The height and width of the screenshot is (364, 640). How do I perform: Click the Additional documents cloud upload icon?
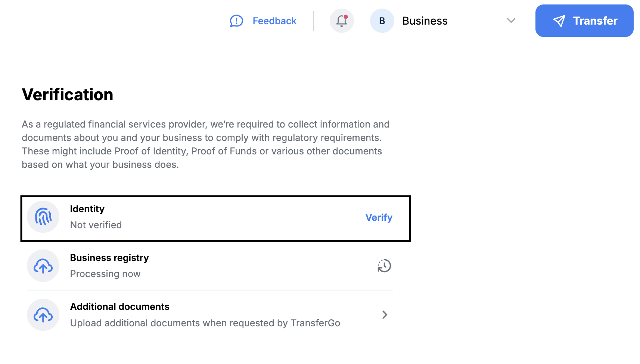click(x=43, y=315)
